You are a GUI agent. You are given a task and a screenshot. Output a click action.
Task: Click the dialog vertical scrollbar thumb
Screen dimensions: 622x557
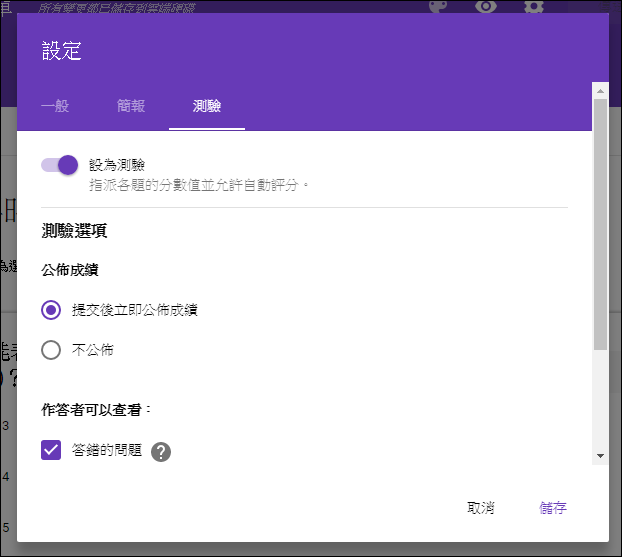pyautogui.click(x=600, y=224)
